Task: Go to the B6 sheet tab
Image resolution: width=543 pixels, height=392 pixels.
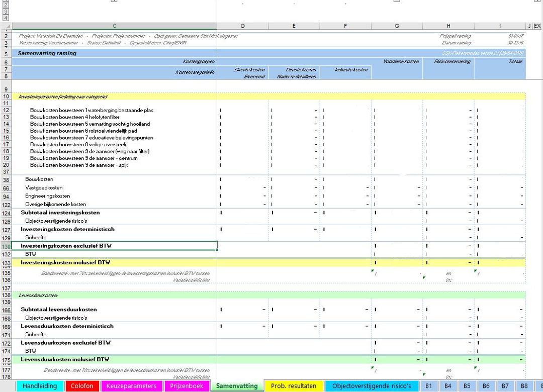Action: click(486, 386)
